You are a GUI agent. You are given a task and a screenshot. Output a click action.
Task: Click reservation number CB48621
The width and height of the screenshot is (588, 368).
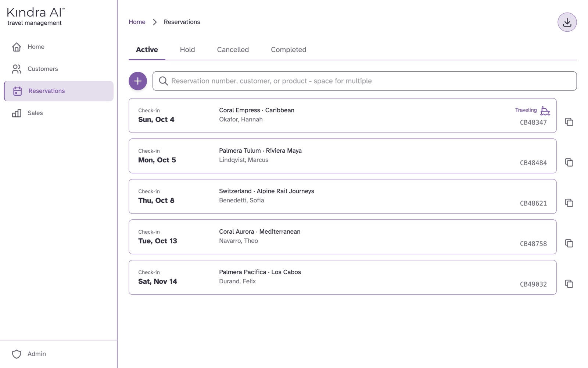pos(533,204)
